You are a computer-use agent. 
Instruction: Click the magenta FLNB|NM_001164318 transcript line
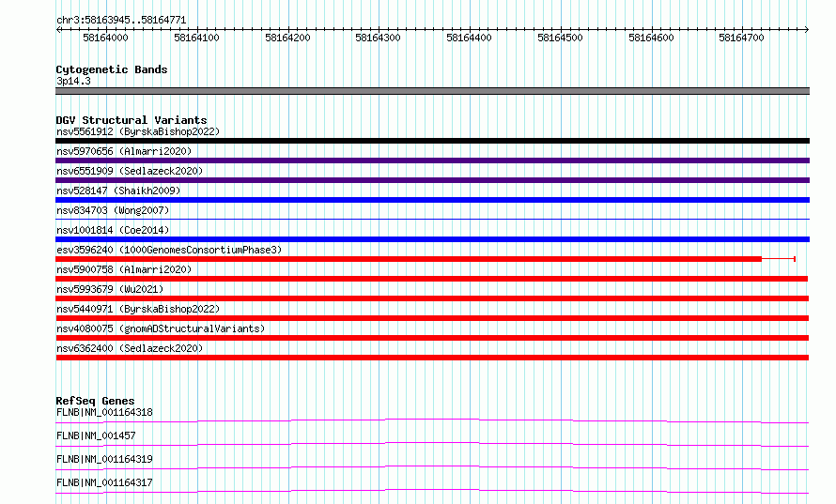click(432, 420)
